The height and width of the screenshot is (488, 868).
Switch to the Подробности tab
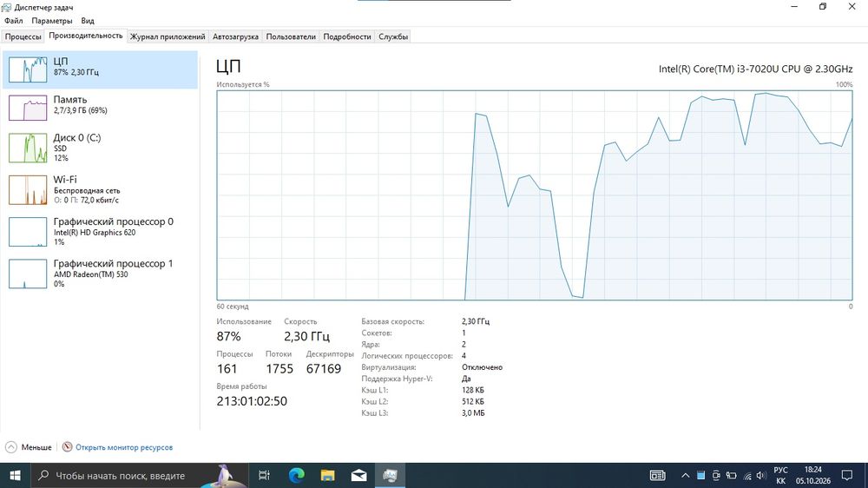click(x=347, y=36)
